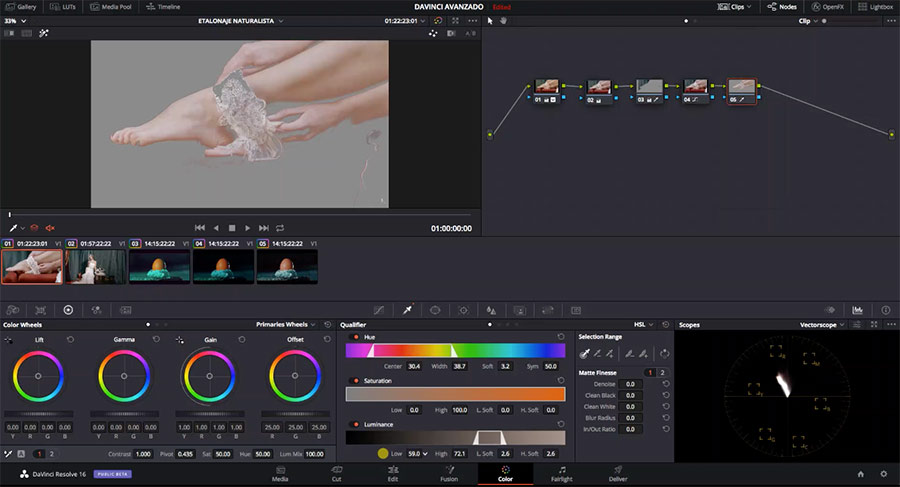Image resolution: width=900 pixels, height=487 pixels.
Task: Open the RGB Mixer palette icon
Action: 96,310
